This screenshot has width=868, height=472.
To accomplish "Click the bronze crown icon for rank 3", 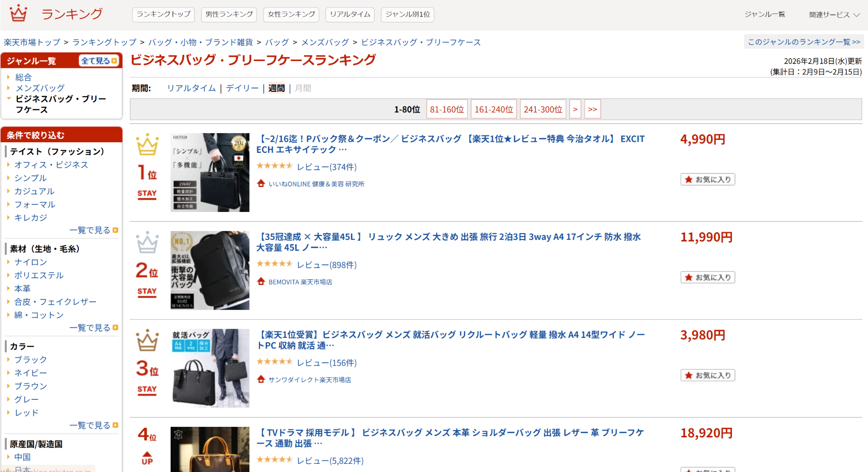I will pos(147,340).
